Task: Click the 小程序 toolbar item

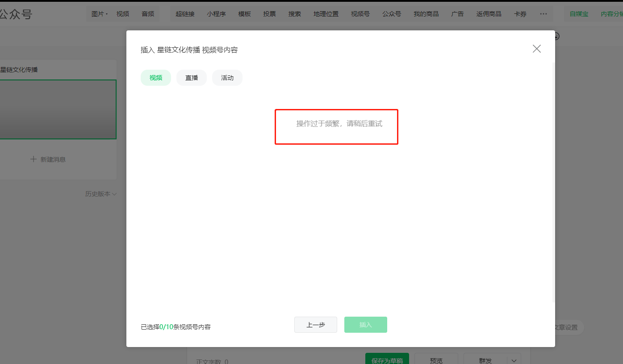Action: point(216,14)
